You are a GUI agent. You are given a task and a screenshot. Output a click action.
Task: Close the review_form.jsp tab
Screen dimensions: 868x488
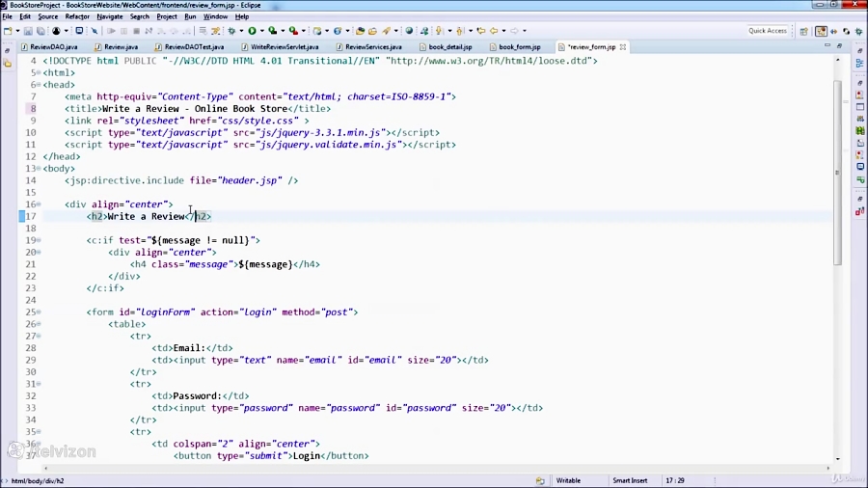pos(623,47)
